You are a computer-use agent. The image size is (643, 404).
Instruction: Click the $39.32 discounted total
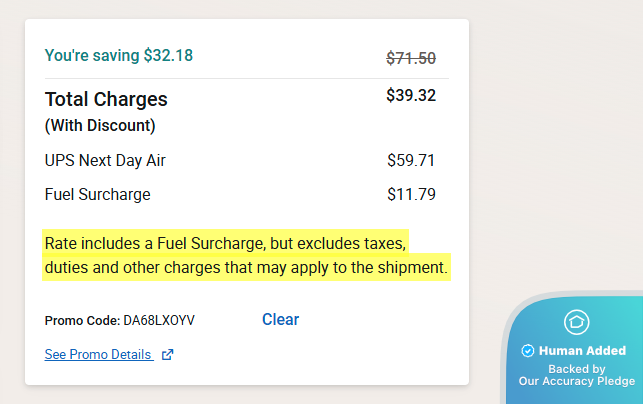tap(411, 96)
